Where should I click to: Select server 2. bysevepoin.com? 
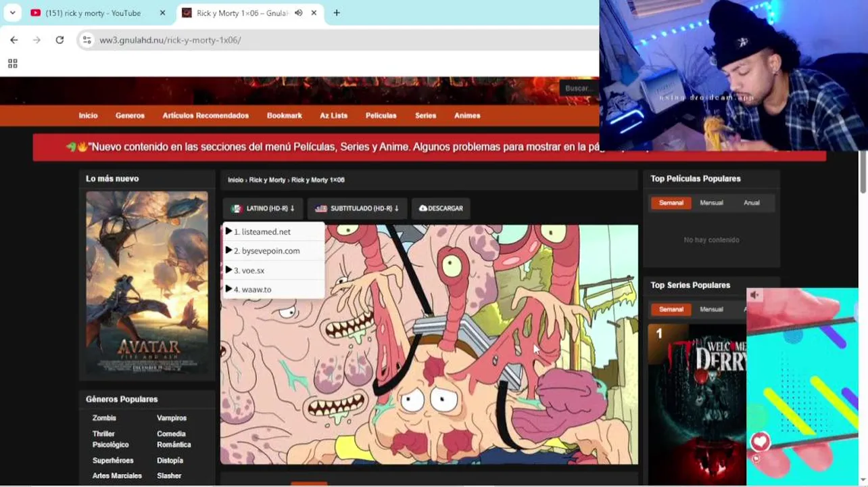click(x=274, y=251)
